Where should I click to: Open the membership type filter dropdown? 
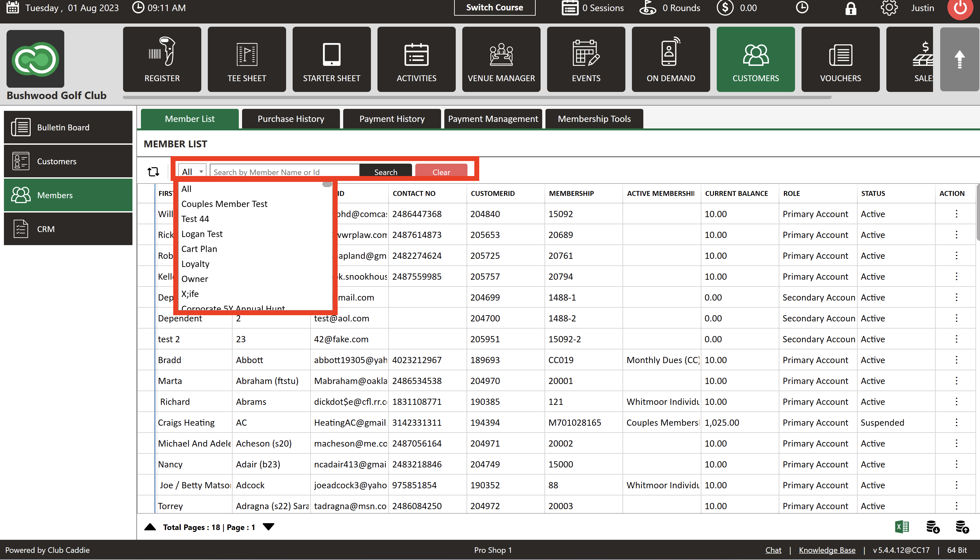click(x=192, y=171)
